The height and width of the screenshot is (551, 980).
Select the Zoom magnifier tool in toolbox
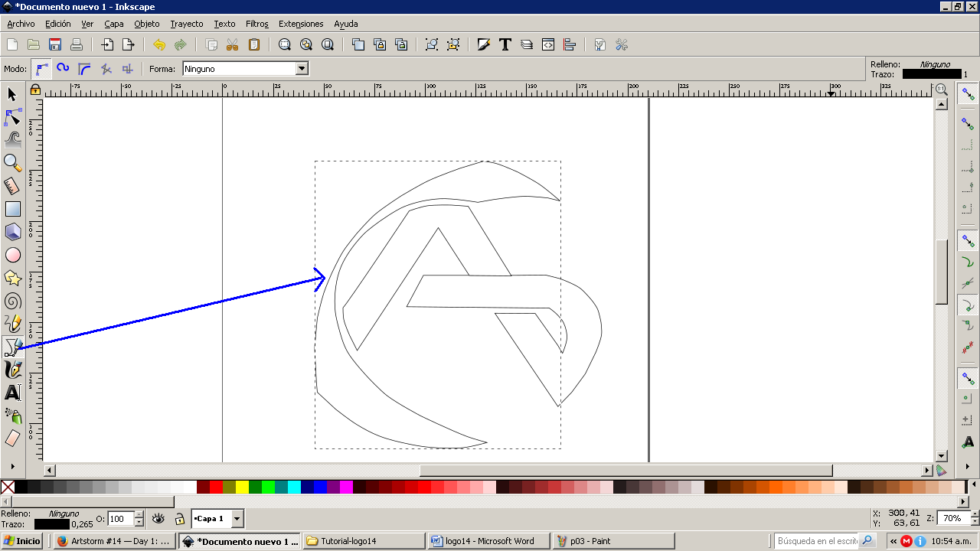click(x=12, y=163)
